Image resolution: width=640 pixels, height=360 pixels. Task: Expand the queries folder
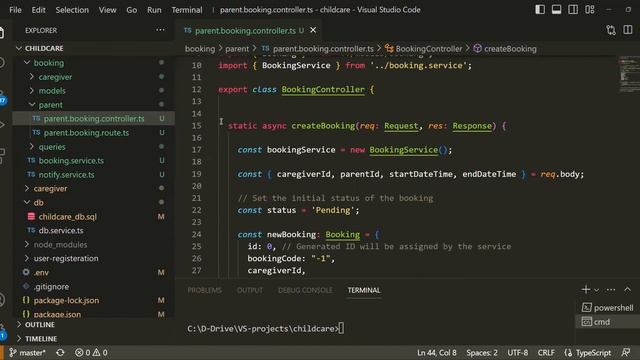click(x=94, y=147)
